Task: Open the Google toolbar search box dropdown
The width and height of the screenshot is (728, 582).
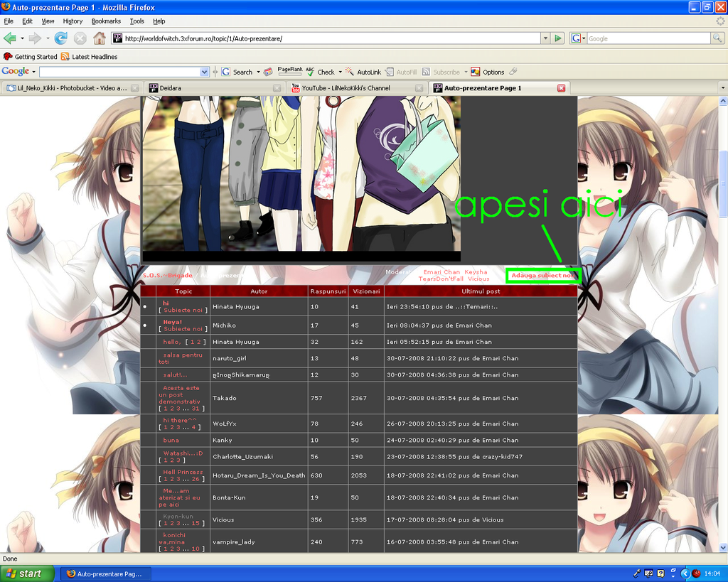Action: [204, 72]
